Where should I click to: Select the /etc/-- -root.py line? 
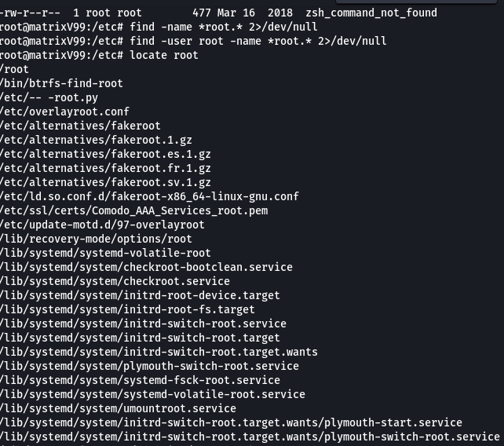point(49,97)
